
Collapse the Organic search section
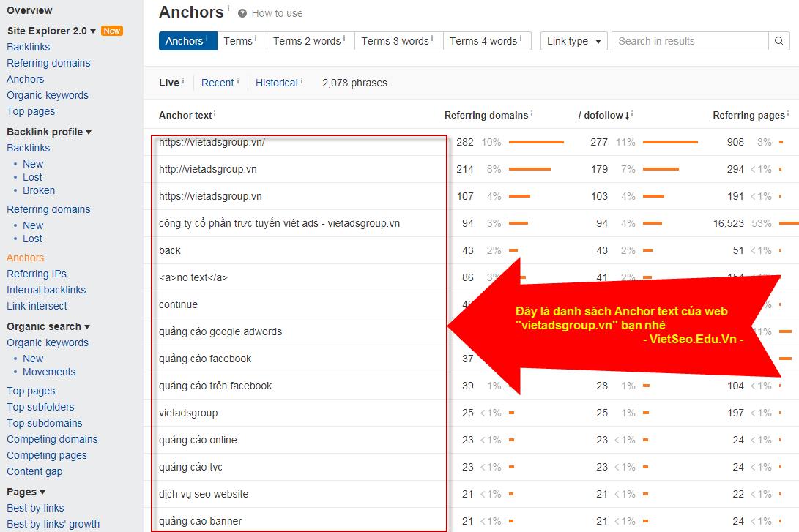(x=87, y=327)
